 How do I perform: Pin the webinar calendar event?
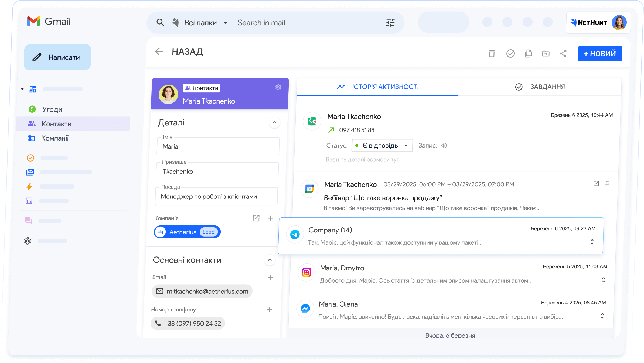click(607, 184)
